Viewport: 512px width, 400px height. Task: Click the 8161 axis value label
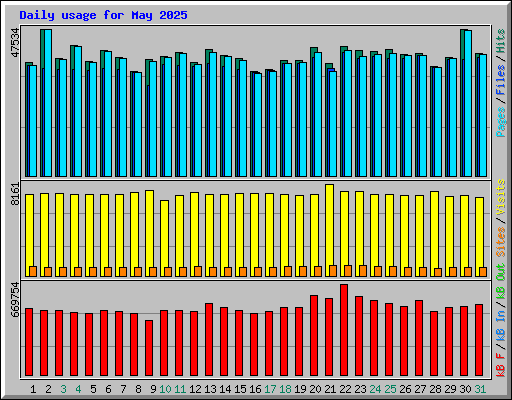click(15, 194)
